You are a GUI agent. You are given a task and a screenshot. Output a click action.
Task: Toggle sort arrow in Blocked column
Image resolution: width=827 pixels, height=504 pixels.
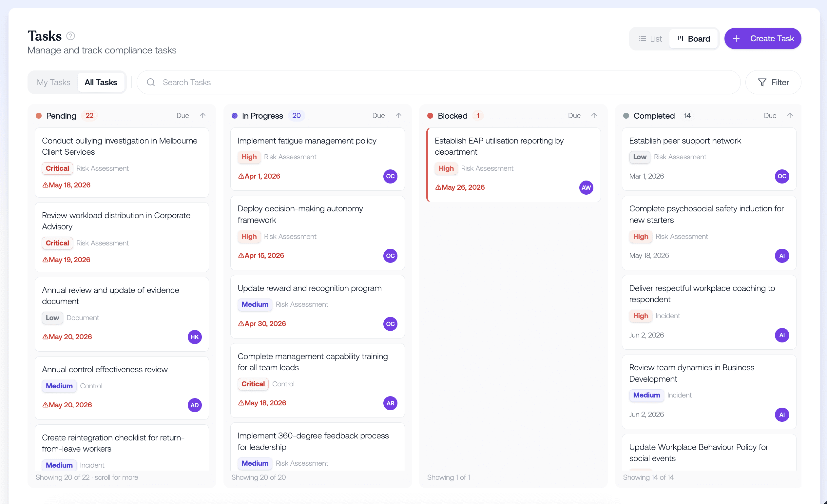594,115
